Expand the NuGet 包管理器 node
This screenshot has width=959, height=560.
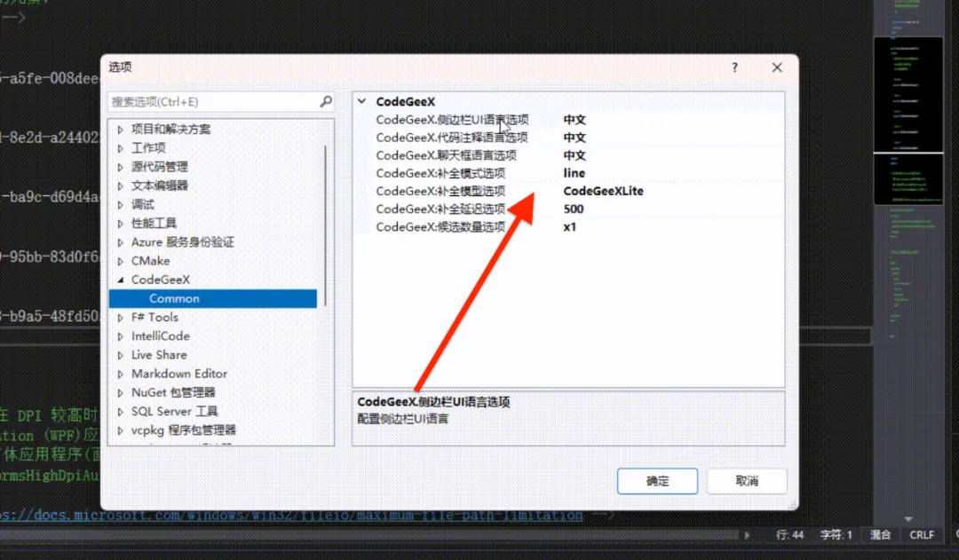click(x=121, y=393)
